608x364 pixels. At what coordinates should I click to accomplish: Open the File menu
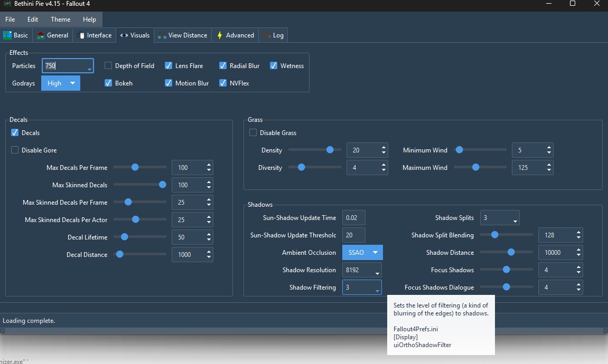tap(10, 20)
